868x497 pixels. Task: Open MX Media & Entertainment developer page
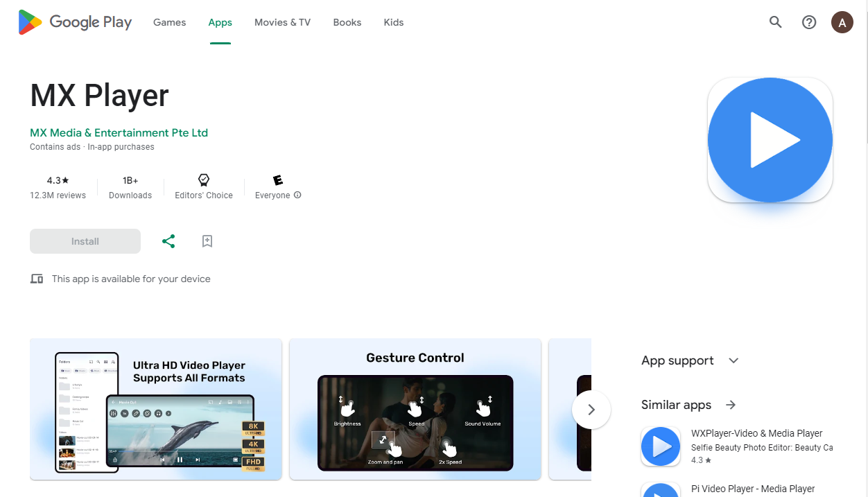click(x=119, y=132)
